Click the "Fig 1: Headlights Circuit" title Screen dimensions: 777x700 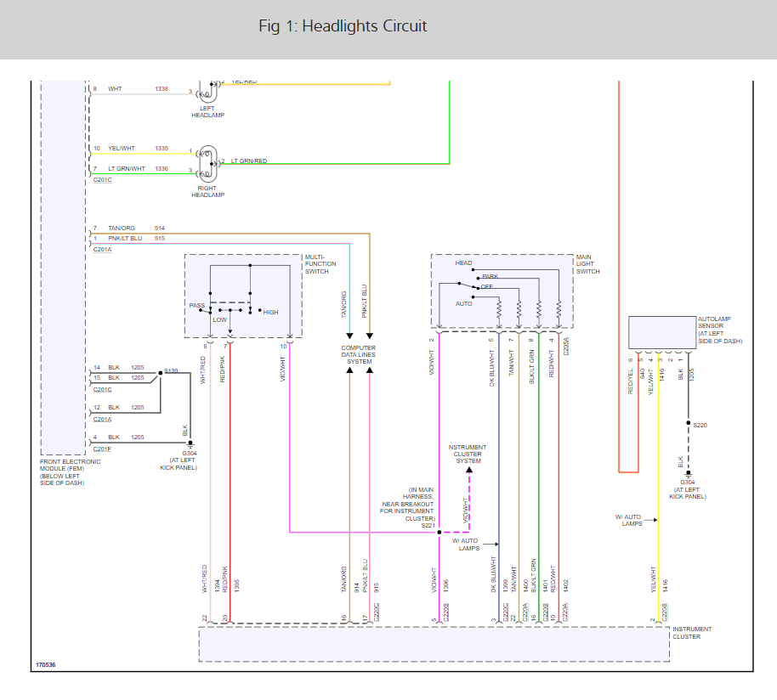tap(343, 26)
